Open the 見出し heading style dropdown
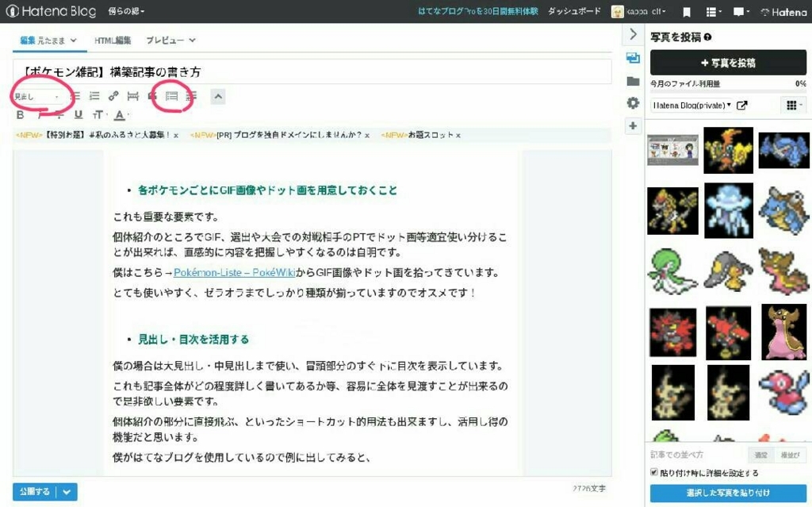The image size is (812, 507). 36,97
